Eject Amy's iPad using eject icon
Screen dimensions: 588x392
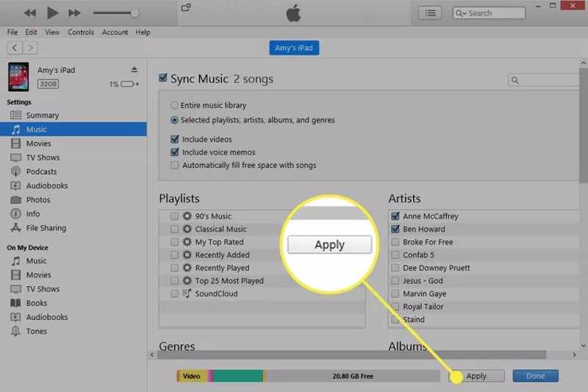pos(134,70)
